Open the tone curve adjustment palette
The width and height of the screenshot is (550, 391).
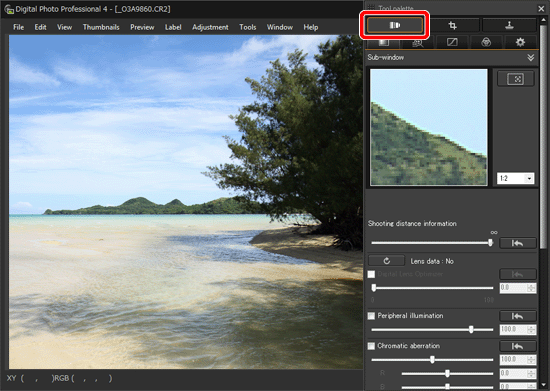click(x=452, y=42)
